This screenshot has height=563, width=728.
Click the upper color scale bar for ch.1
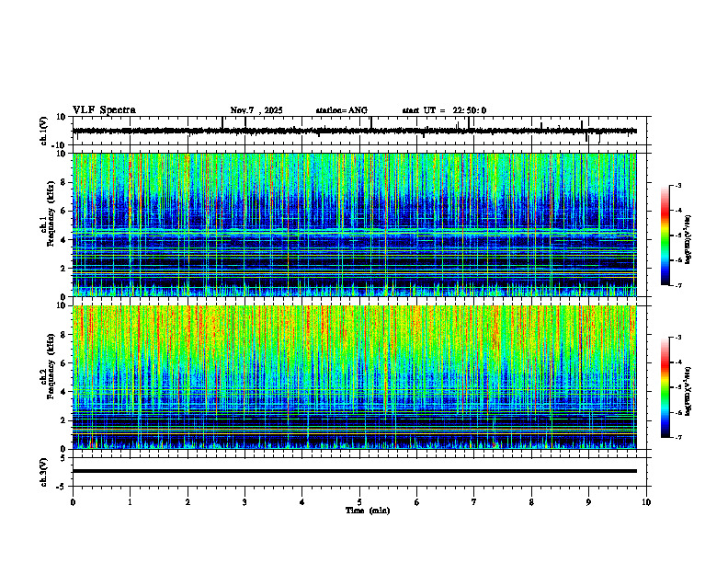[665, 236]
